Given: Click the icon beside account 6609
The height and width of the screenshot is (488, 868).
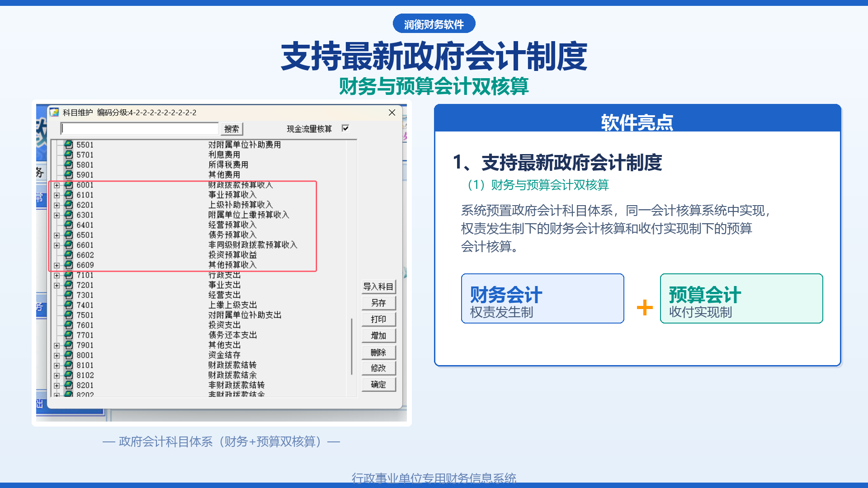Looking at the screenshot, I should click(x=68, y=265).
